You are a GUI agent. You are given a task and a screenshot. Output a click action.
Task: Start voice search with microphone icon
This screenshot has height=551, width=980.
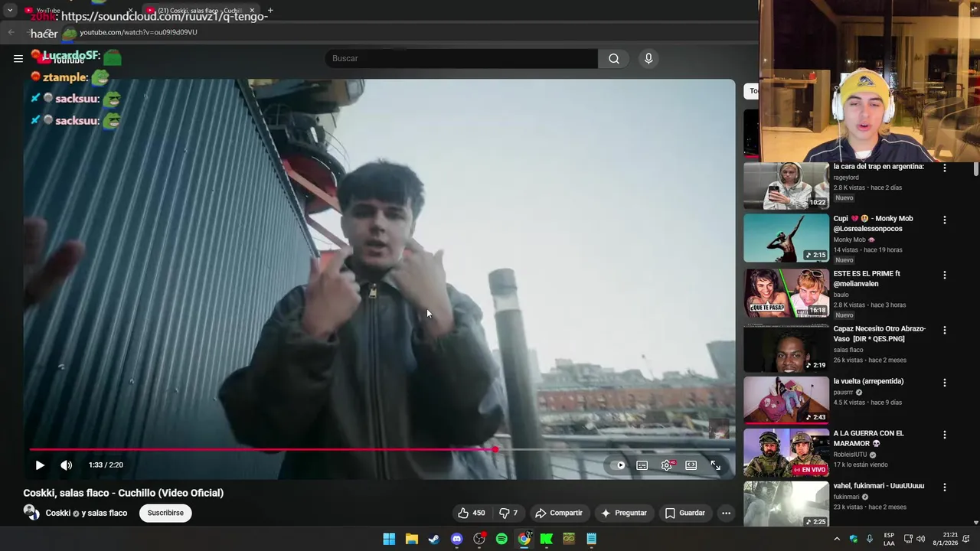[x=648, y=58]
